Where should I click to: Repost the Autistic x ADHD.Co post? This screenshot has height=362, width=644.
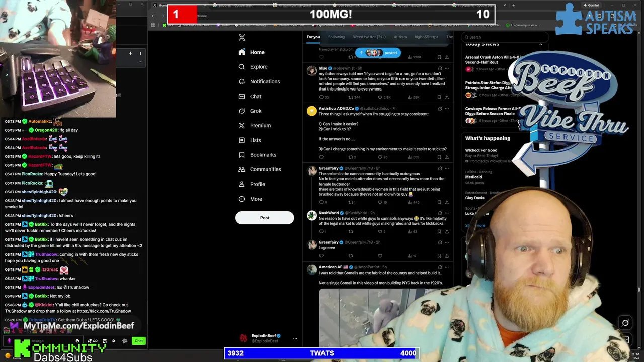(351, 157)
